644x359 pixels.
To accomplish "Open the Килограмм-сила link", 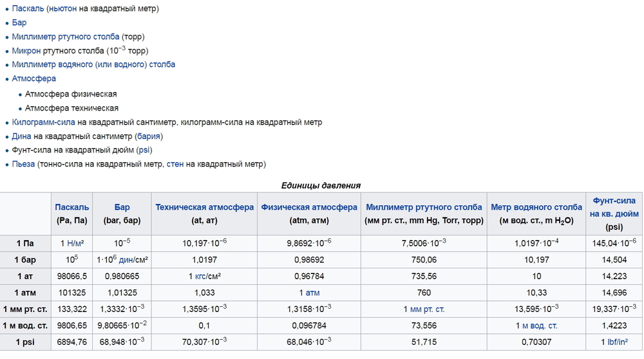I will point(44,122).
